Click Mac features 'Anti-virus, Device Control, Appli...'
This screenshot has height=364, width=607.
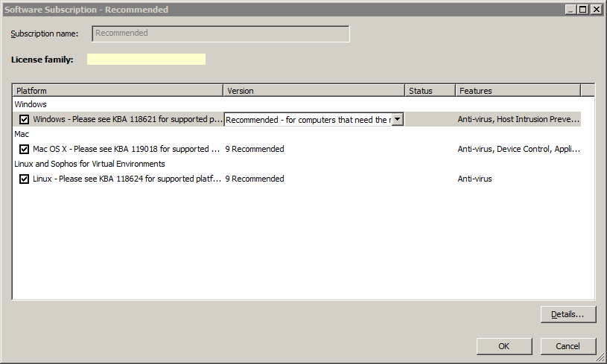point(518,149)
